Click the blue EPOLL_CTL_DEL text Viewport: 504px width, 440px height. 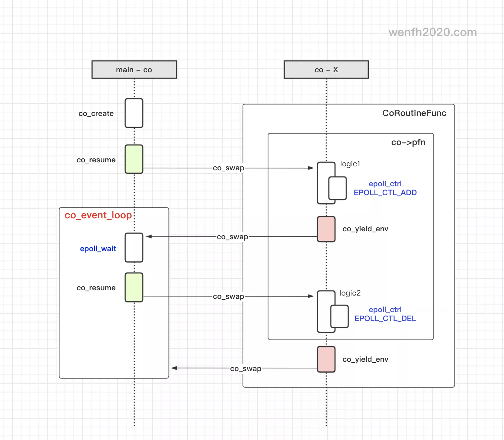tap(385, 318)
